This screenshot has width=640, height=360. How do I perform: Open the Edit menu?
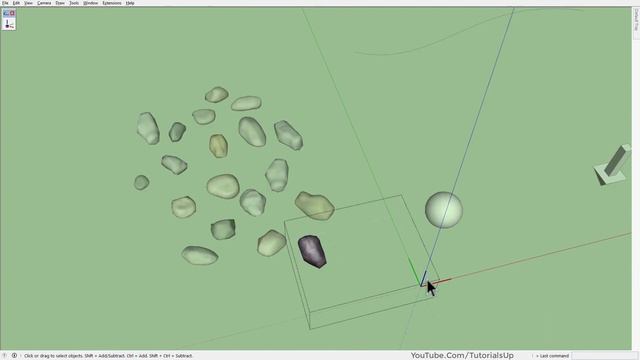coord(16,3)
